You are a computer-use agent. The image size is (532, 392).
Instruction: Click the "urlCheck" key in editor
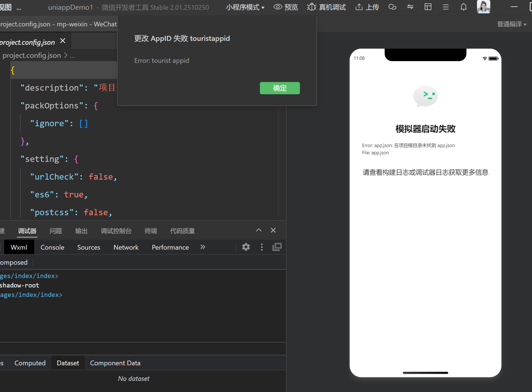pos(54,177)
